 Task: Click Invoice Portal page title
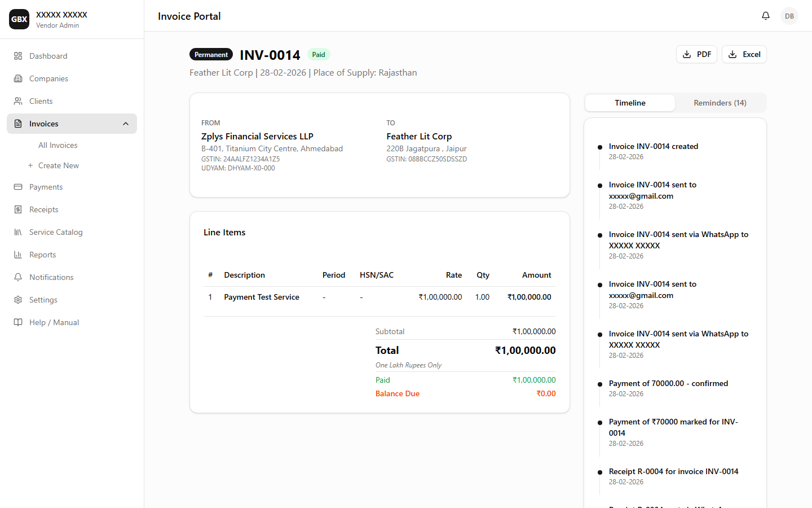point(189,16)
